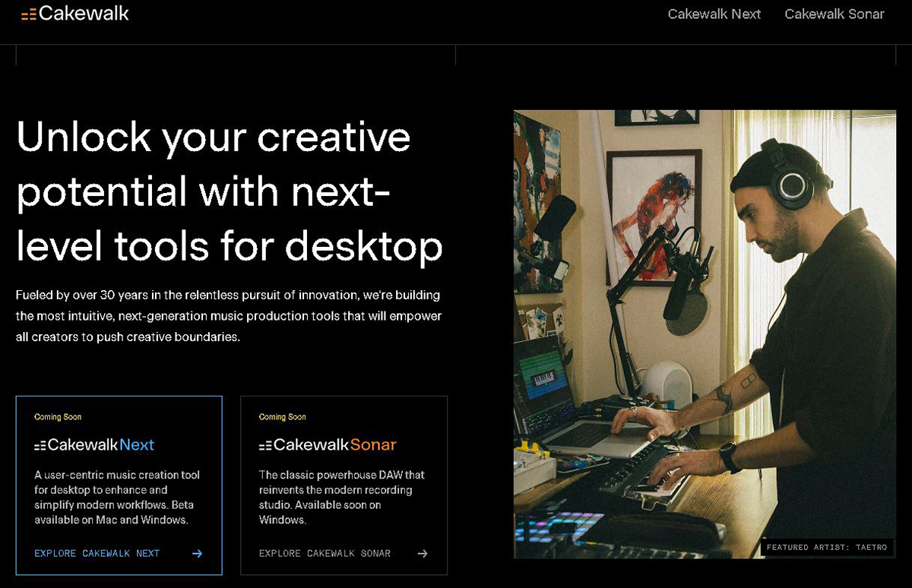
Task: Open the Cakewalk Sonar nav link
Action: point(834,14)
